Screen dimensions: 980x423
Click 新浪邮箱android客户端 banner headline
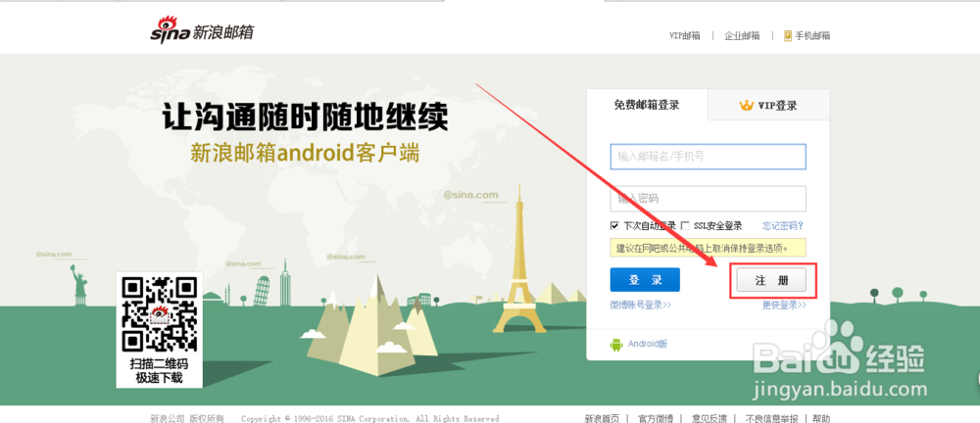pyautogui.click(x=305, y=153)
